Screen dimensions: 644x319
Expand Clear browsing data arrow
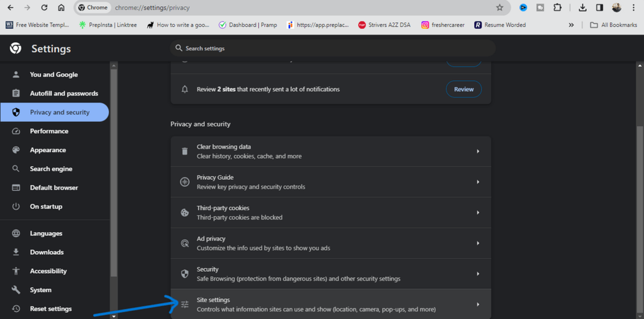pos(478,151)
